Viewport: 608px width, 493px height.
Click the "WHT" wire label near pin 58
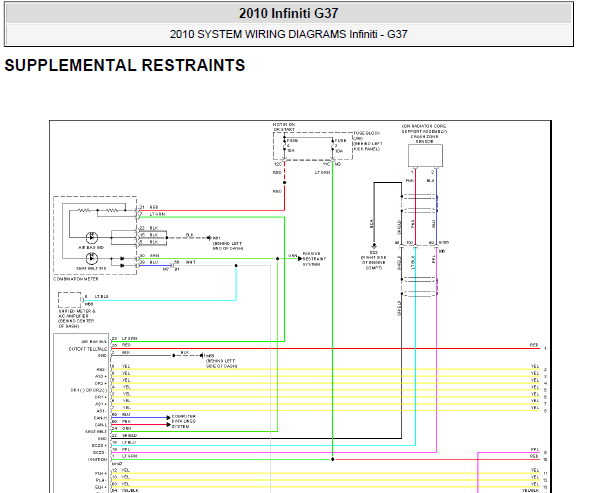pyautogui.click(x=190, y=263)
